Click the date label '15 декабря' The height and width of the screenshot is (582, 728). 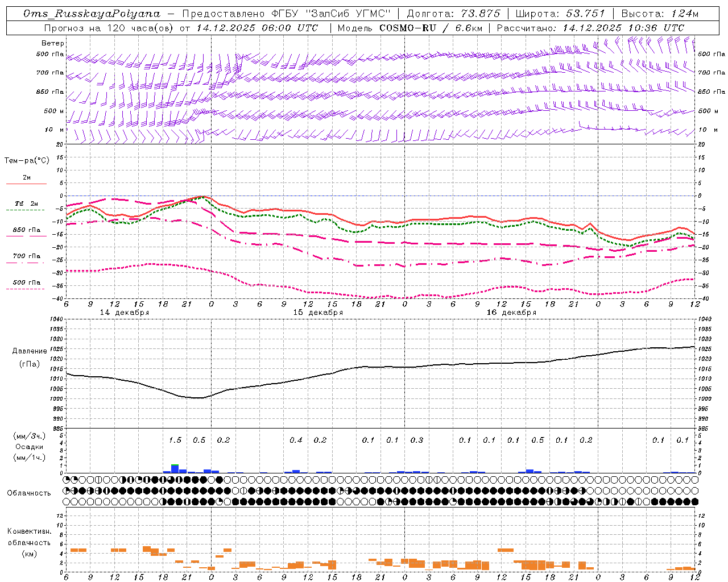(318, 313)
